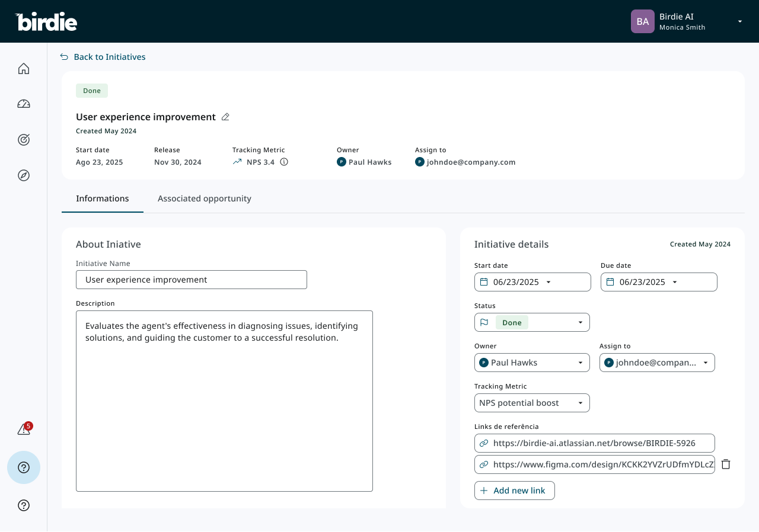
Task: Click the Initiative Name input field
Action: pos(192,280)
